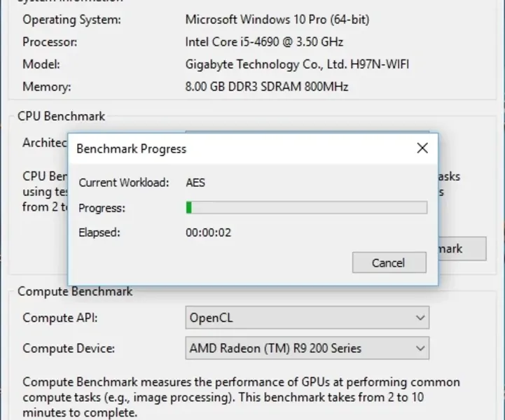The width and height of the screenshot is (505, 420).
Task: Click the Microsoft Windows 10 Pro text
Action: pos(277,19)
